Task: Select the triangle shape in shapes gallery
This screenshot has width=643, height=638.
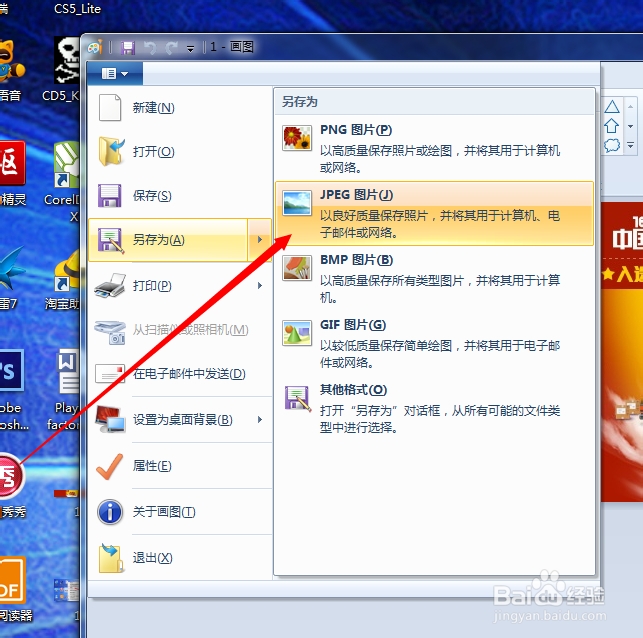Action: click(x=611, y=107)
